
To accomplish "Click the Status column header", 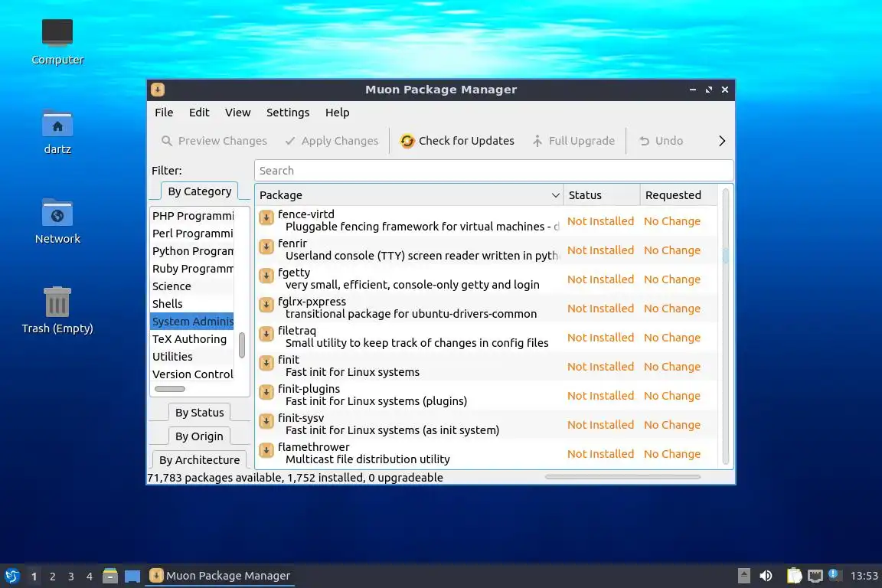I will 601,195.
